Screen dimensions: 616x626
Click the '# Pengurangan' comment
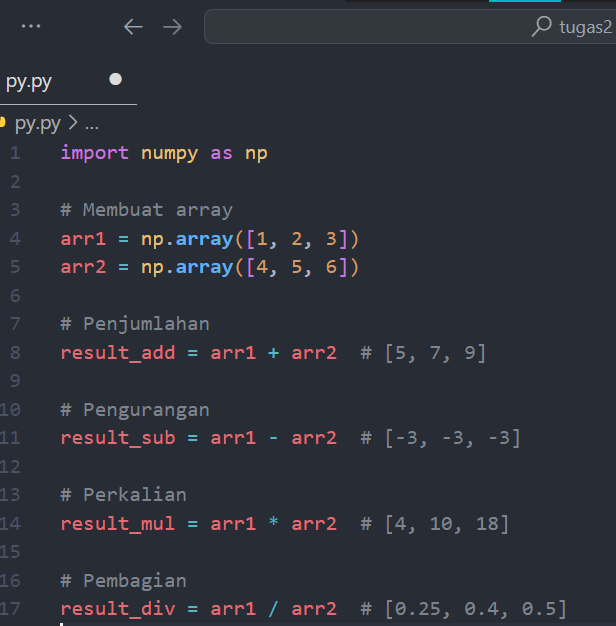coord(135,410)
